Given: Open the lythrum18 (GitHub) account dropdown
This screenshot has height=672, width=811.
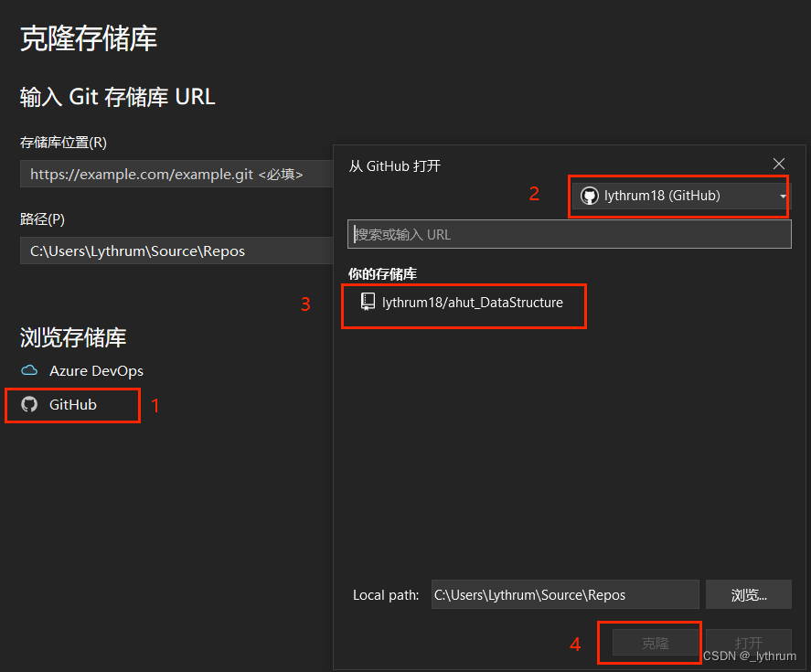Looking at the screenshot, I should pyautogui.click(x=681, y=196).
